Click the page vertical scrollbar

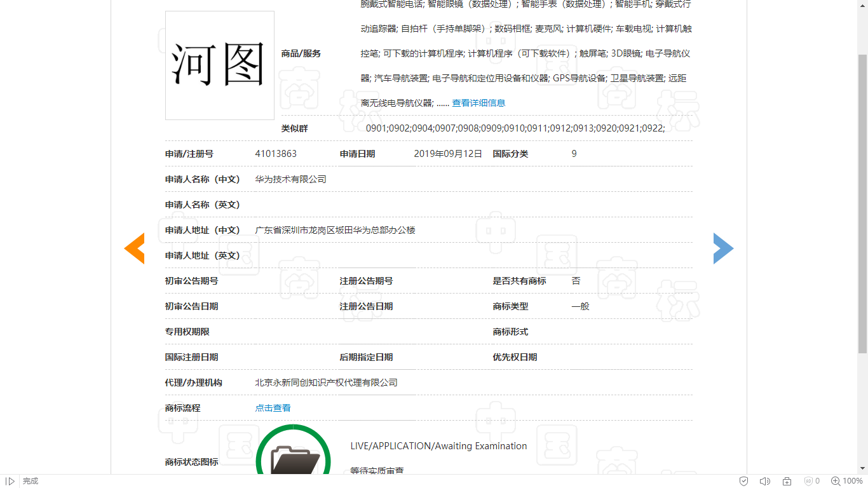pos(862,203)
